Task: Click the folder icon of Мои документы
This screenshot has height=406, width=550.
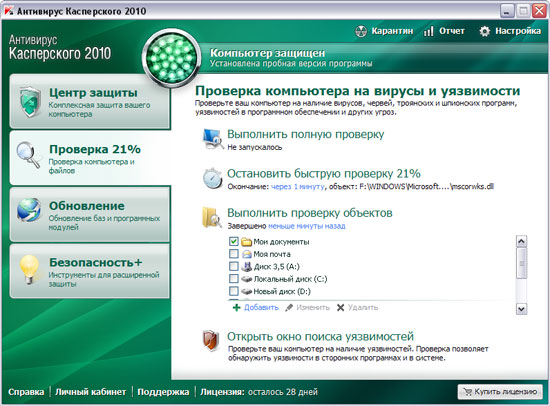Action: pyautogui.click(x=247, y=242)
